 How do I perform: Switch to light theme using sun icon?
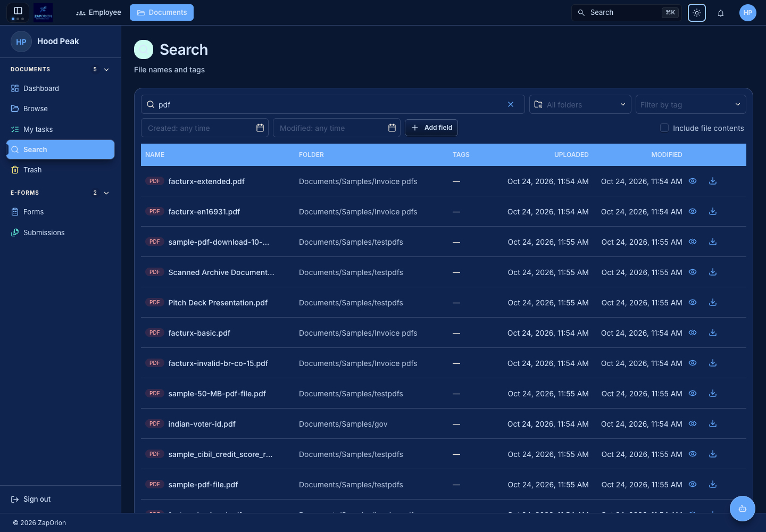coord(697,13)
